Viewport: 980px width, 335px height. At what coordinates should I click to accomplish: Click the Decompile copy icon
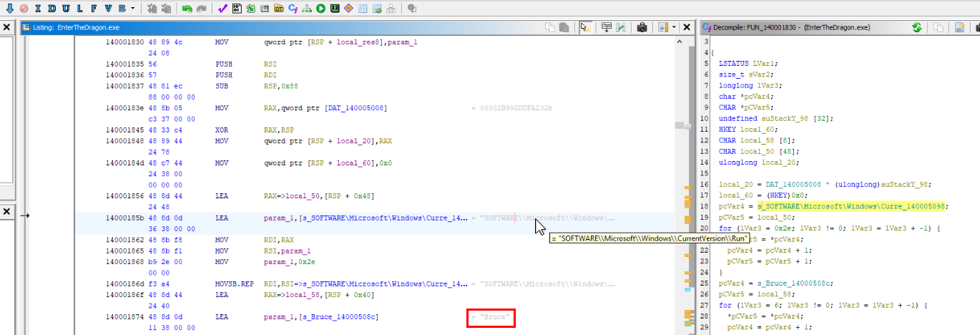click(x=939, y=27)
